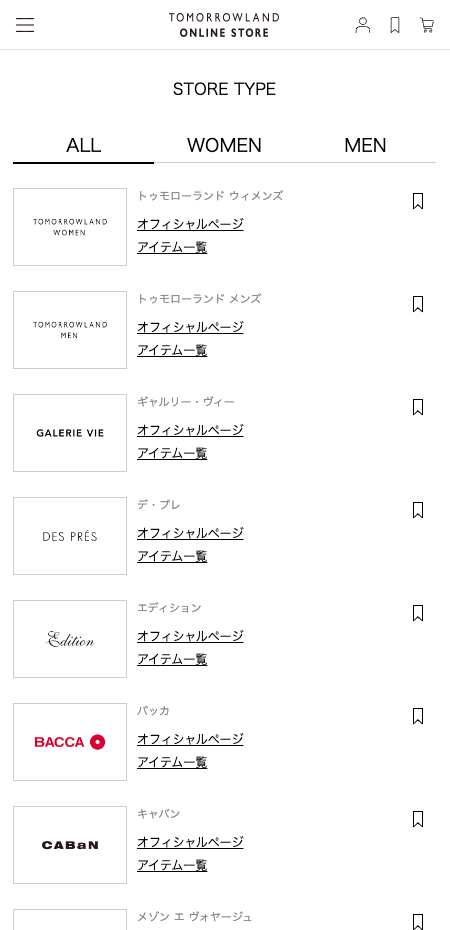Switch to the WOMEN tab
The height and width of the screenshot is (930, 450).
(x=224, y=145)
